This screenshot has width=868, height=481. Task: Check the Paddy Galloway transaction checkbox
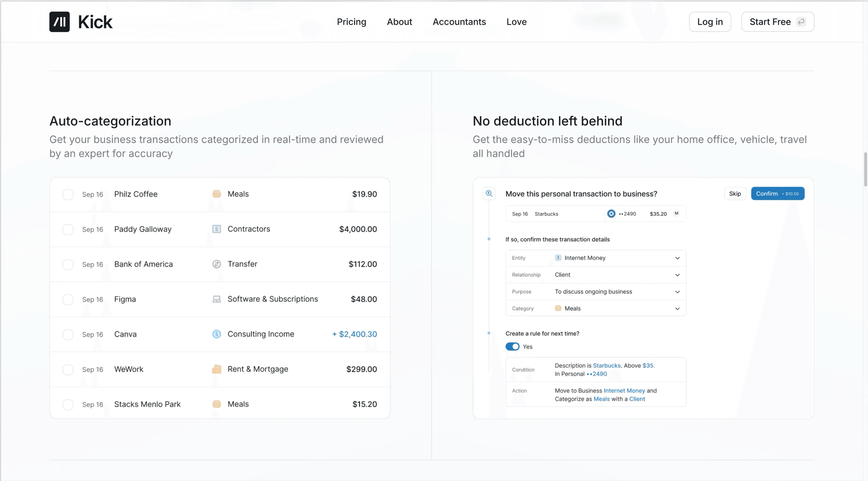(68, 230)
